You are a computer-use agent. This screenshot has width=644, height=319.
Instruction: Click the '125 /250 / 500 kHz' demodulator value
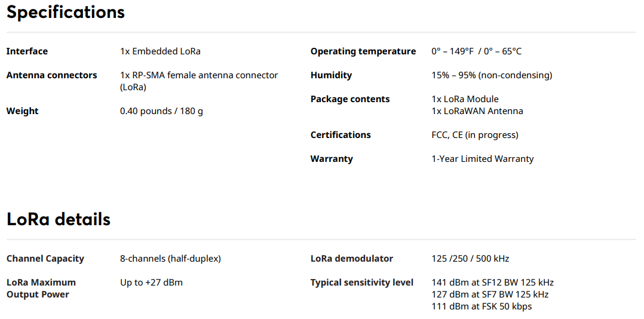(x=471, y=259)
